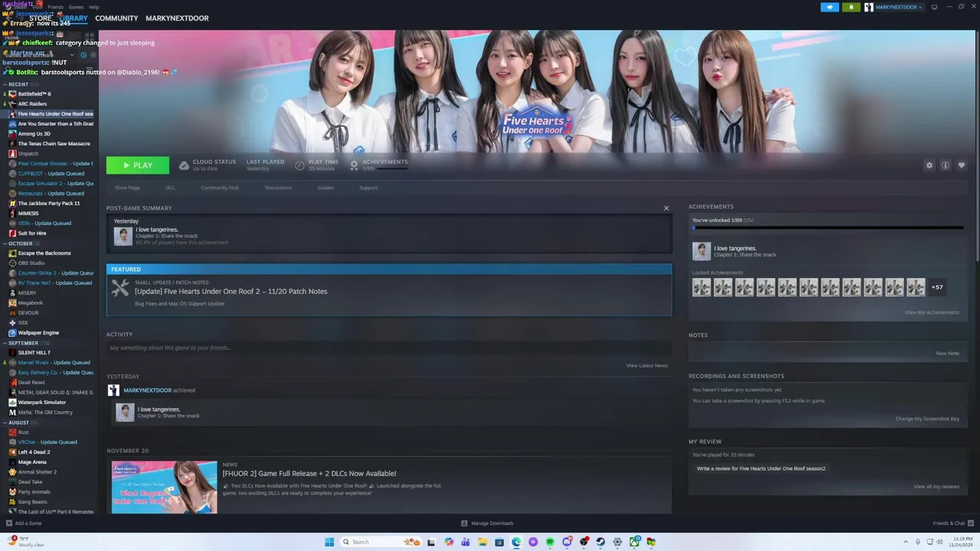
Task: Open the game's Store Page link
Action: pyautogui.click(x=127, y=187)
